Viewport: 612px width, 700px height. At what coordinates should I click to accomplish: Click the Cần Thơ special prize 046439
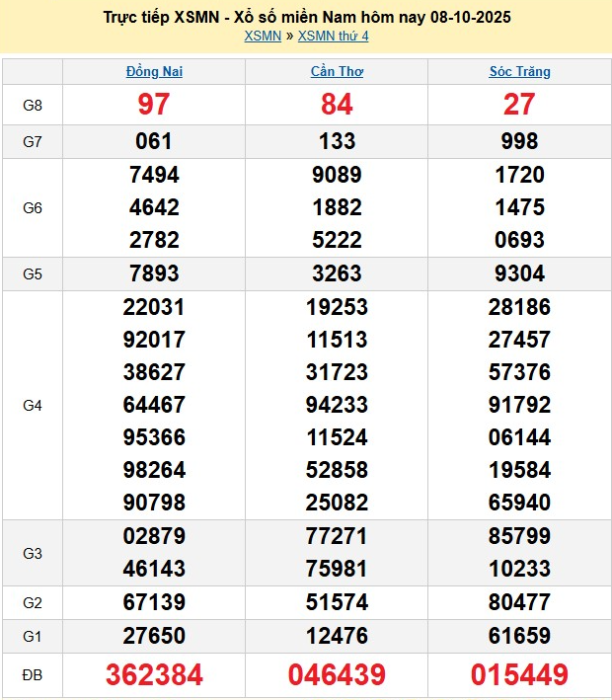click(337, 674)
